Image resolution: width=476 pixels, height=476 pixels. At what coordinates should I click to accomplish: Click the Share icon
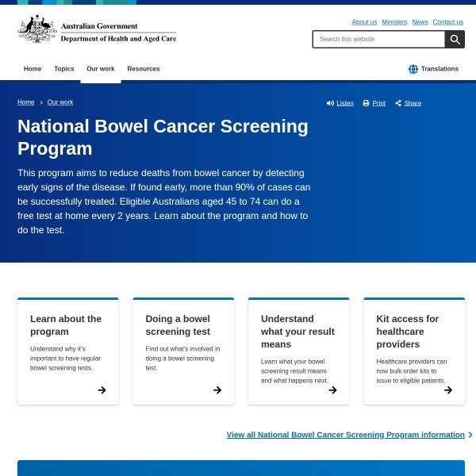click(398, 103)
